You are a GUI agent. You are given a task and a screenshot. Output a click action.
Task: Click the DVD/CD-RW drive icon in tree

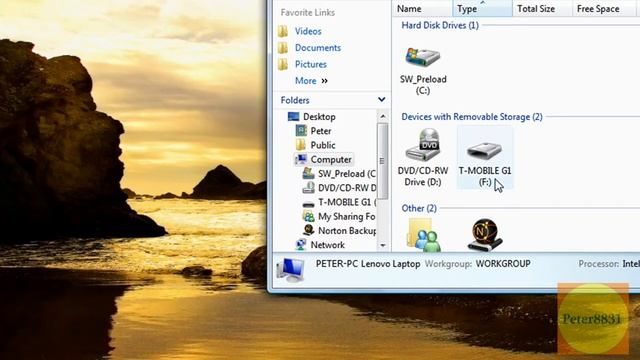(x=309, y=188)
